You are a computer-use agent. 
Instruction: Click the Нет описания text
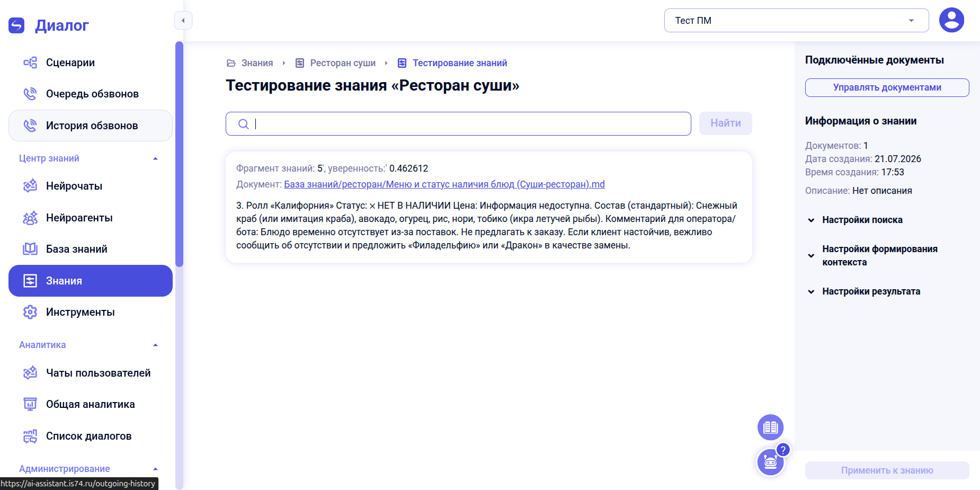882,191
